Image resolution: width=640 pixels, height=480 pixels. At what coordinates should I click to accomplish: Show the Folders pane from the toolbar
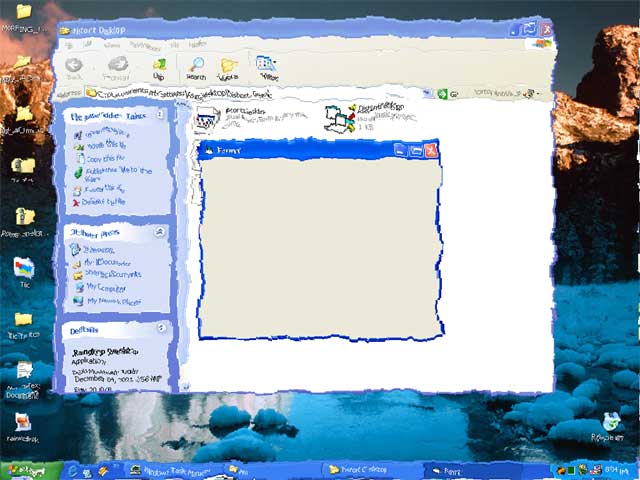(x=228, y=69)
